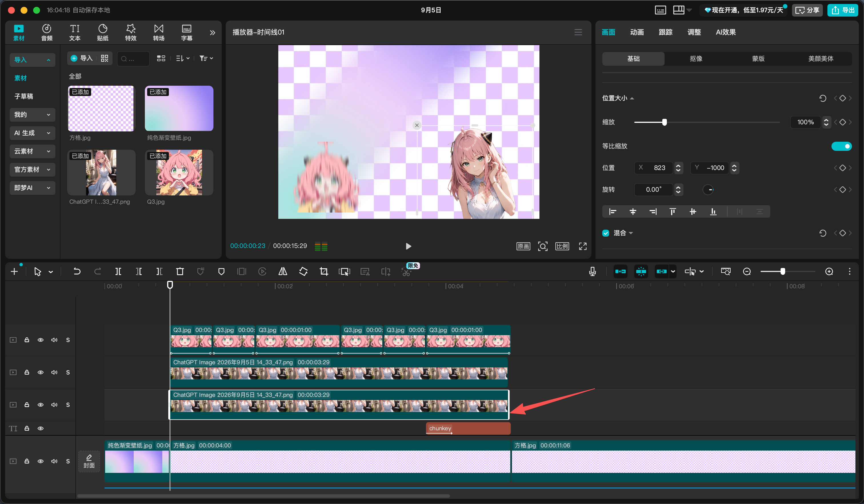Click the timeline more options vertical dots
The image size is (864, 504).
tap(849, 271)
